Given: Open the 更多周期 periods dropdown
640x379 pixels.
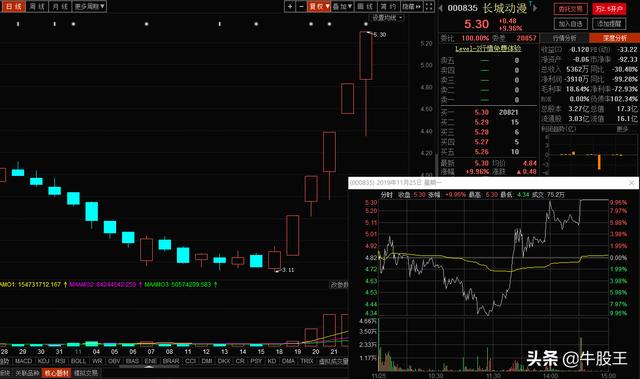Looking at the screenshot, I should tap(89, 7).
